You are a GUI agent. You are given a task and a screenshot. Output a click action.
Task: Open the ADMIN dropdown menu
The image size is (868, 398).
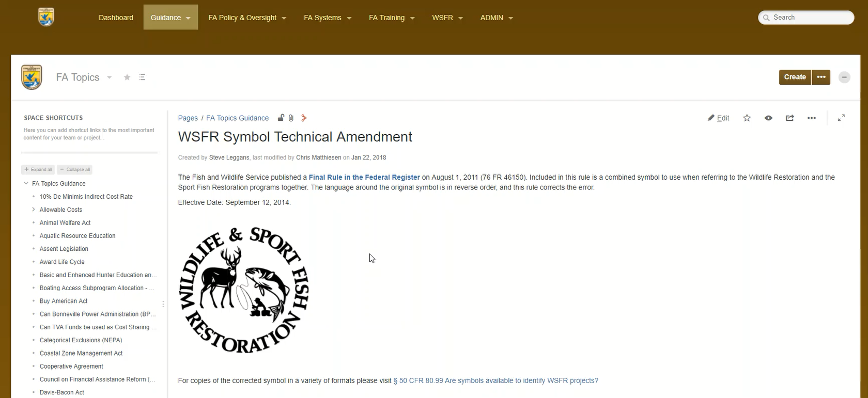coord(497,18)
